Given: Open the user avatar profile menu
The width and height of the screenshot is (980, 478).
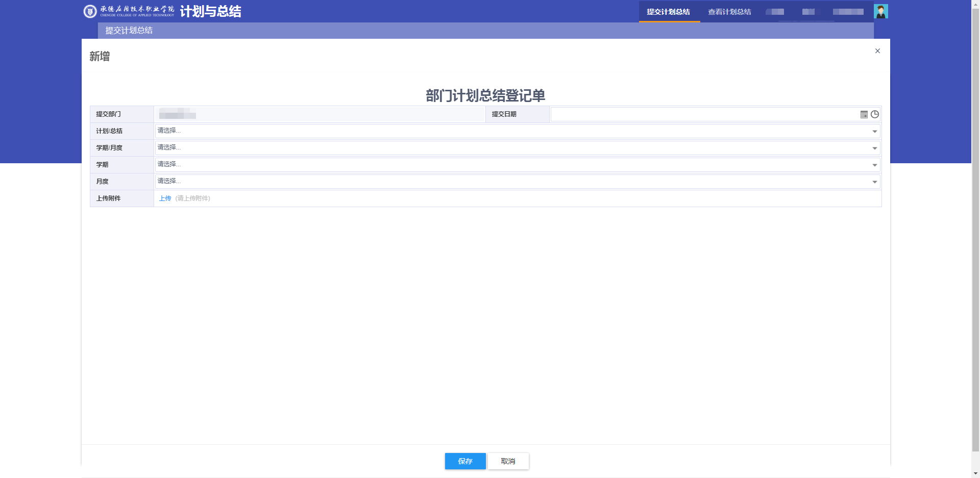Looking at the screenshot, I should click(880, 11).
